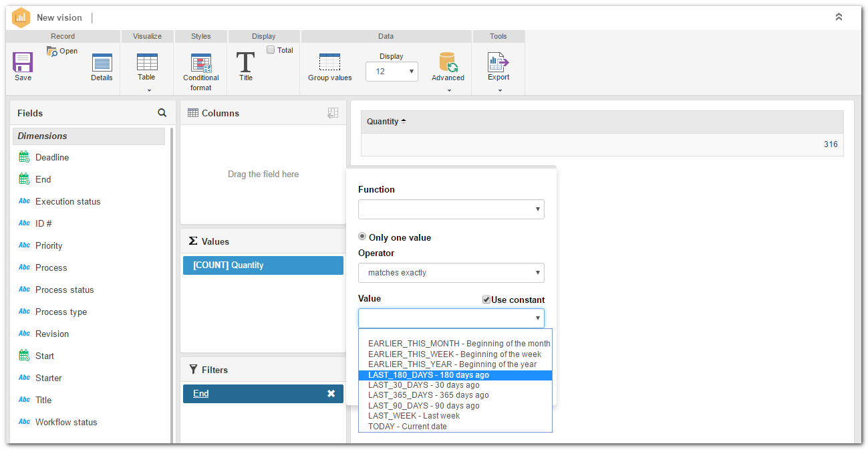Click the [COUNT] Quantity value item

(263, 265)
